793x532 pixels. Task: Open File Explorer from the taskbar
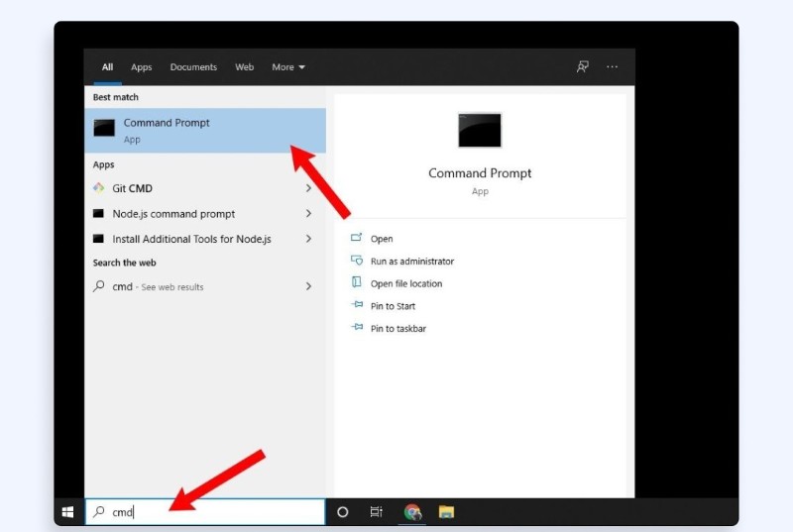tap(446, 512)
